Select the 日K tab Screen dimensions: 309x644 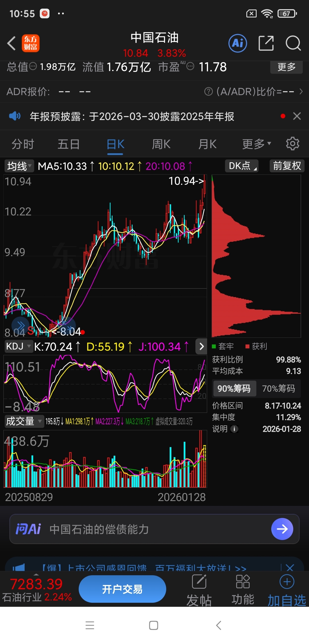tap(115, 144)
